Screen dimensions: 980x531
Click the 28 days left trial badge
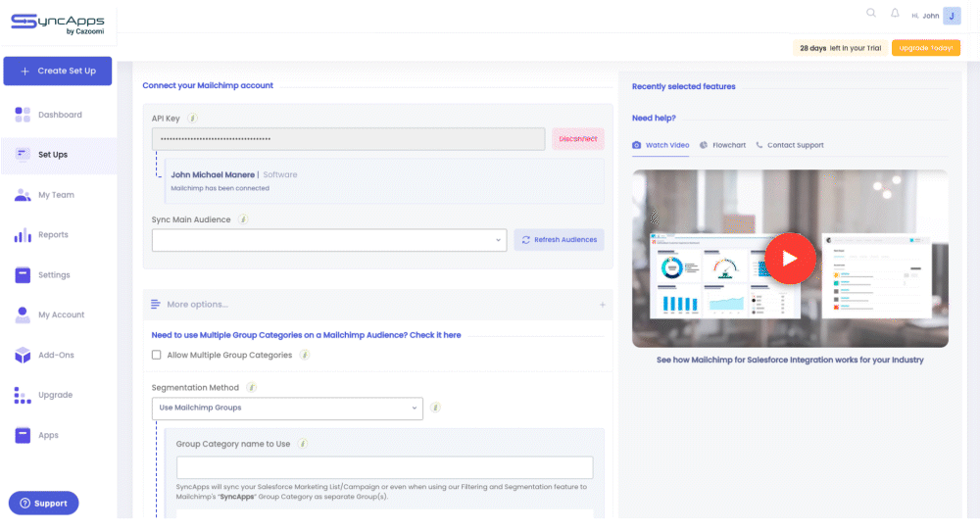tap(840, 48)
